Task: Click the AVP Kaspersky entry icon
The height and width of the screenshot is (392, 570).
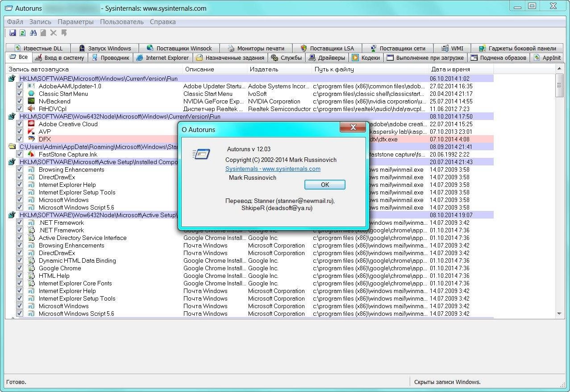Action: [31, 132]
